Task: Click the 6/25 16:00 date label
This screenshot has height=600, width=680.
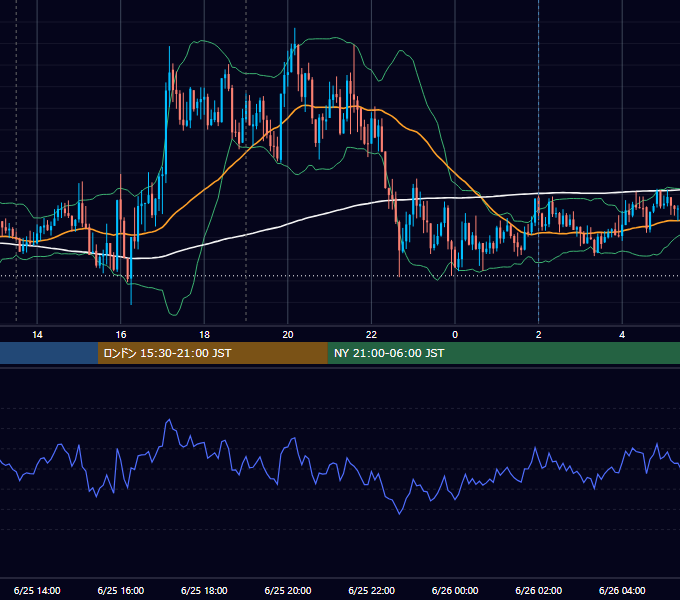Action: coord(121,590)
